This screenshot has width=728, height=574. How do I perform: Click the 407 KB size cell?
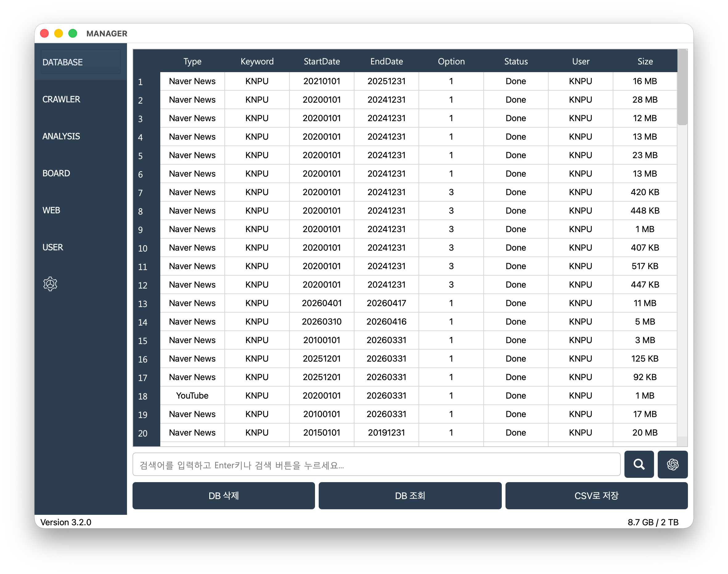click(x=645, y=248)
